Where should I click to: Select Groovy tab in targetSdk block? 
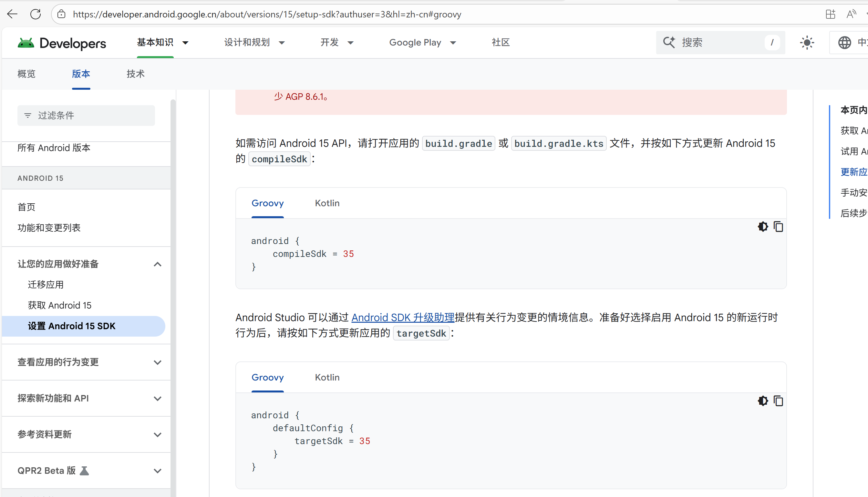tap(267, 377)
